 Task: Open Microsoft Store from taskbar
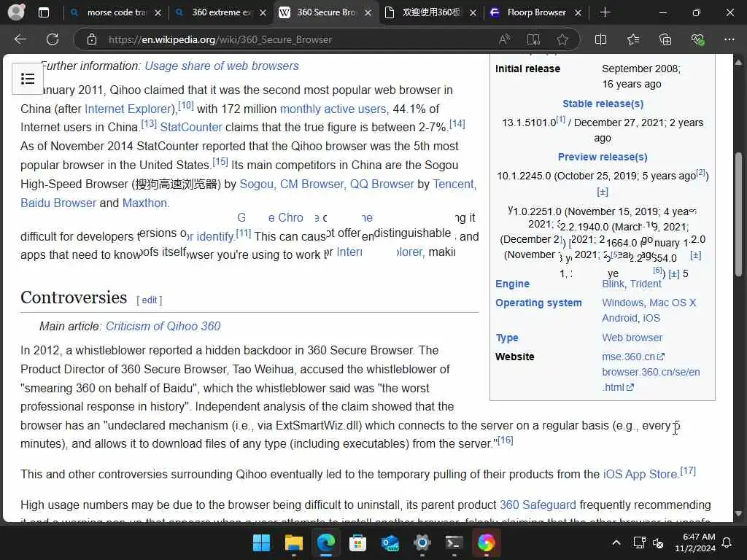[x=357, y=542]
